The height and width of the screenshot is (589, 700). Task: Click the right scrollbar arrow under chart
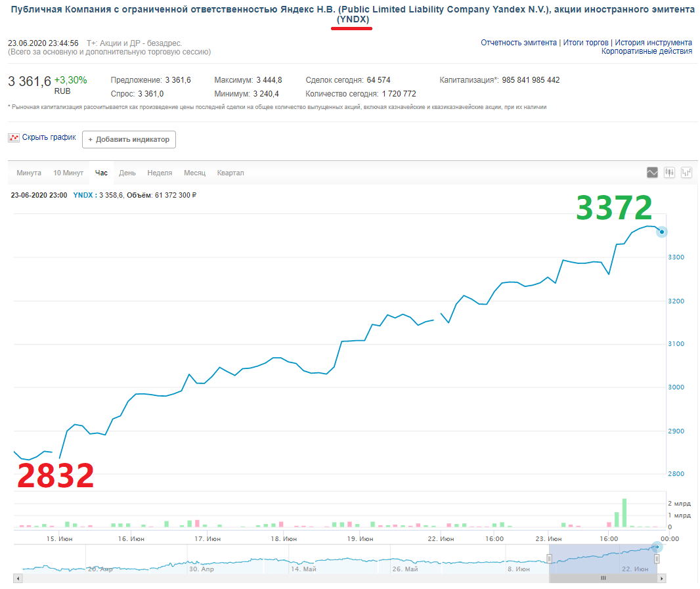tap(662, 578)
